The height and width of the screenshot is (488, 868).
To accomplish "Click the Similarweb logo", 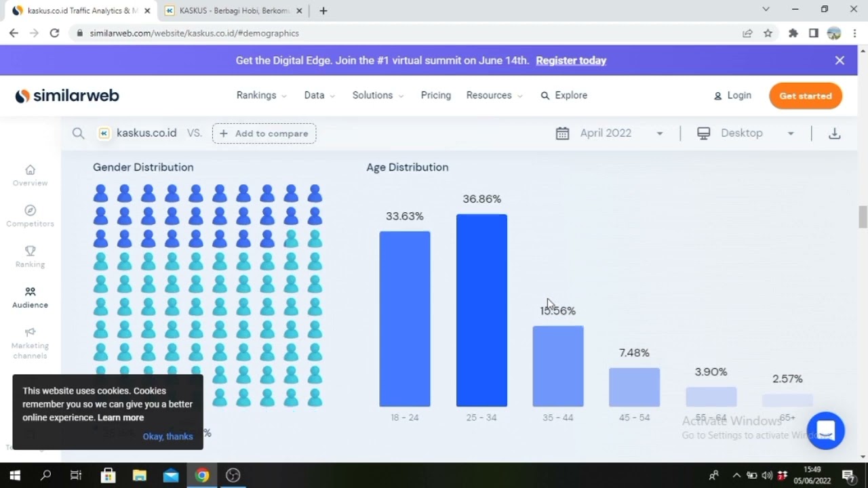I will pos(67,96).
